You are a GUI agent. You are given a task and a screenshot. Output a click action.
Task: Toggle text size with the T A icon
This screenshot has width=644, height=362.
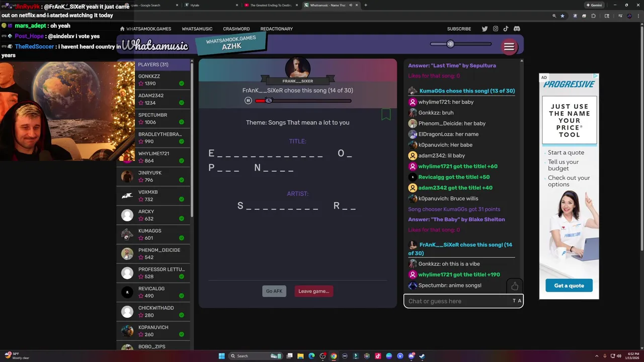coord(517,301)
